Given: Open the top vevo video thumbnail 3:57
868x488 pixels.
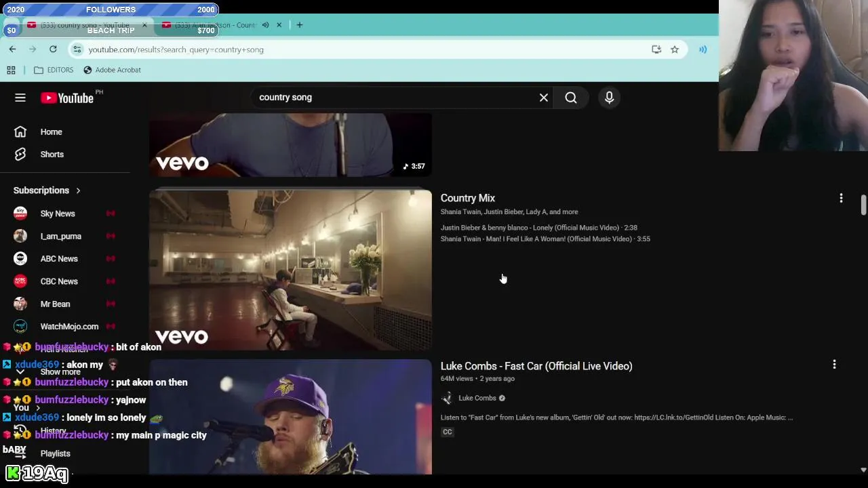Looking at the screenshot, I should pos(290,145).
